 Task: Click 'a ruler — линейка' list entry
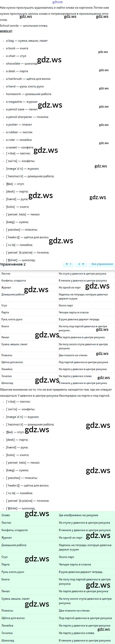pos(19,140)
